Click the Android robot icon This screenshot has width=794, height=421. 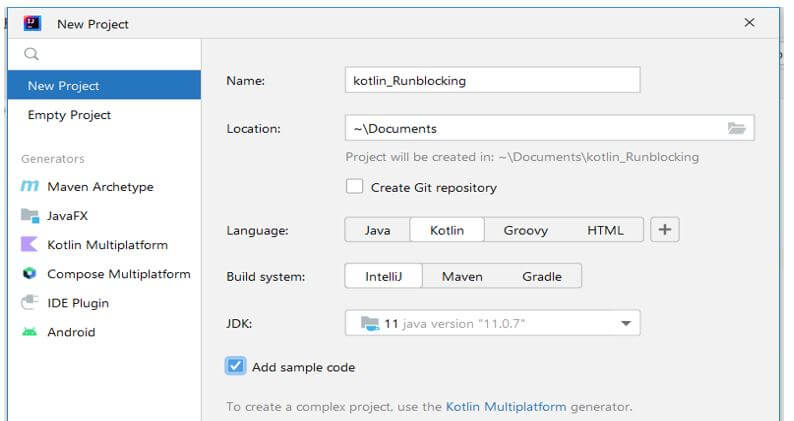click(29, 332)
